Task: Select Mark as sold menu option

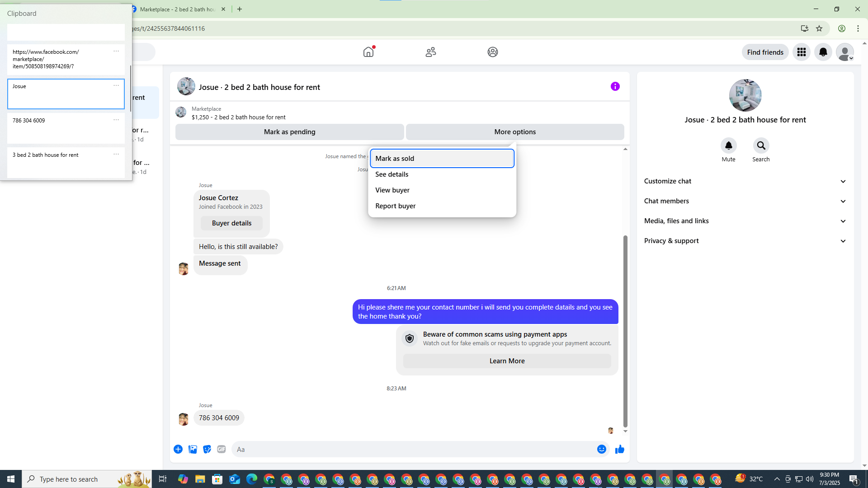Action: click(442, 159)
